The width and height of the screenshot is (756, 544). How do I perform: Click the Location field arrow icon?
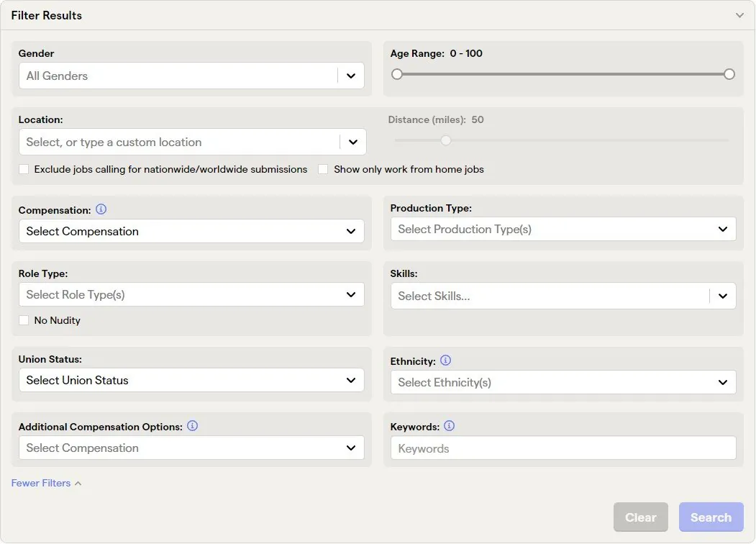pos(352,142)
